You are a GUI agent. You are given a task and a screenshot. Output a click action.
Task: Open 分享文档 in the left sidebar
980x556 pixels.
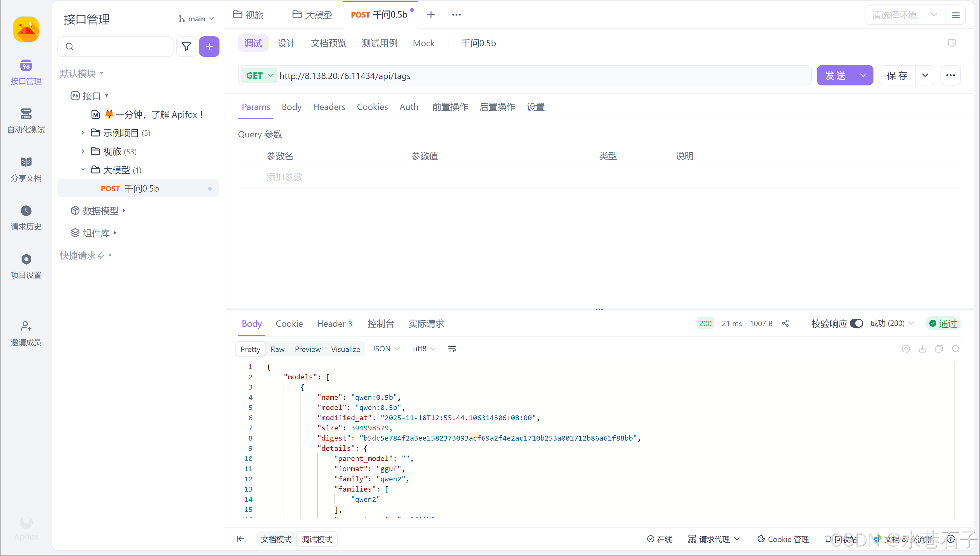pos(26,169)
